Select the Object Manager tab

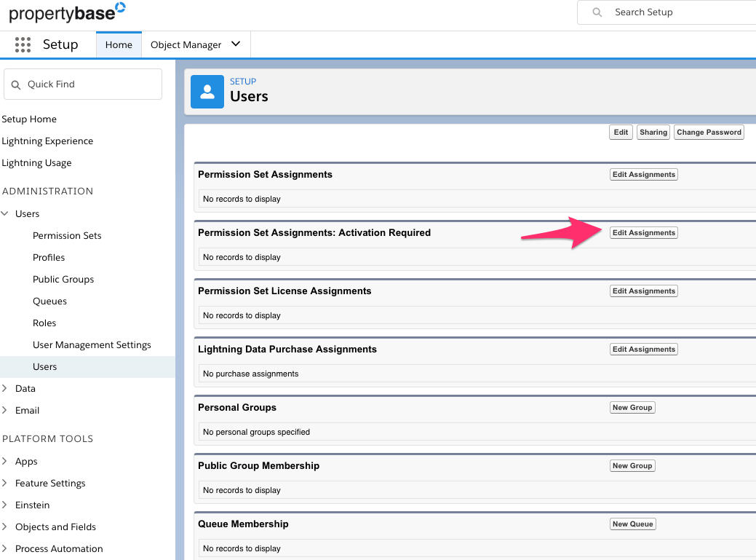point(184,44)
